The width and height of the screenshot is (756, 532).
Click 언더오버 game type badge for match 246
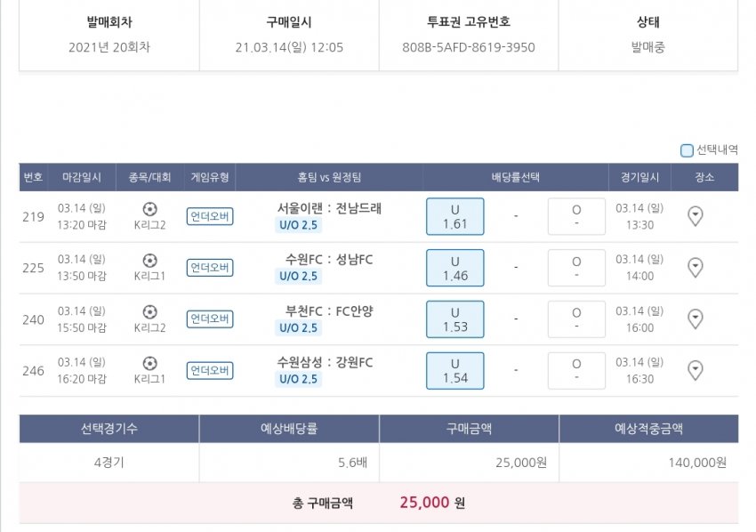point(210,370)
